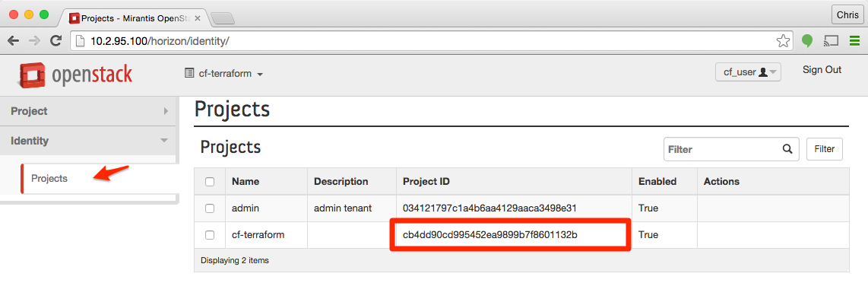Open the cf_user account dropdown

pos(749,72)
